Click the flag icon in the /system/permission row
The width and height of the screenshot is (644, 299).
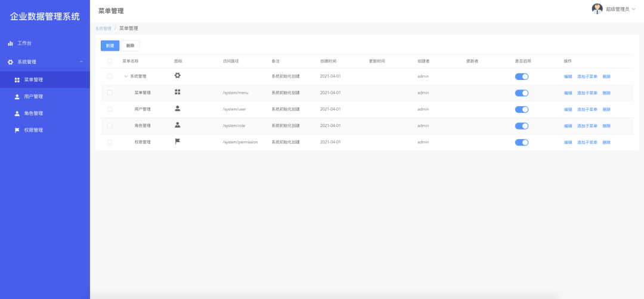pyautogui.click(x=178, y=141)
